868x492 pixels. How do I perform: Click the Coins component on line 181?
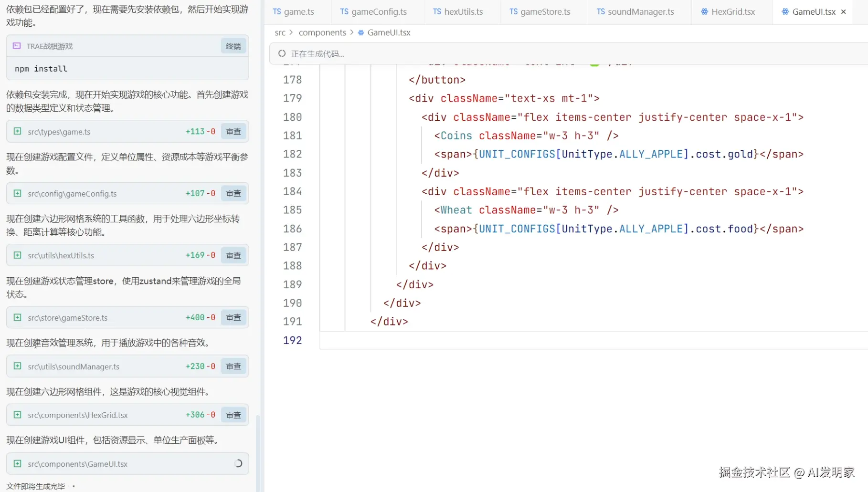pyautogui.click(x=456, y=136)
